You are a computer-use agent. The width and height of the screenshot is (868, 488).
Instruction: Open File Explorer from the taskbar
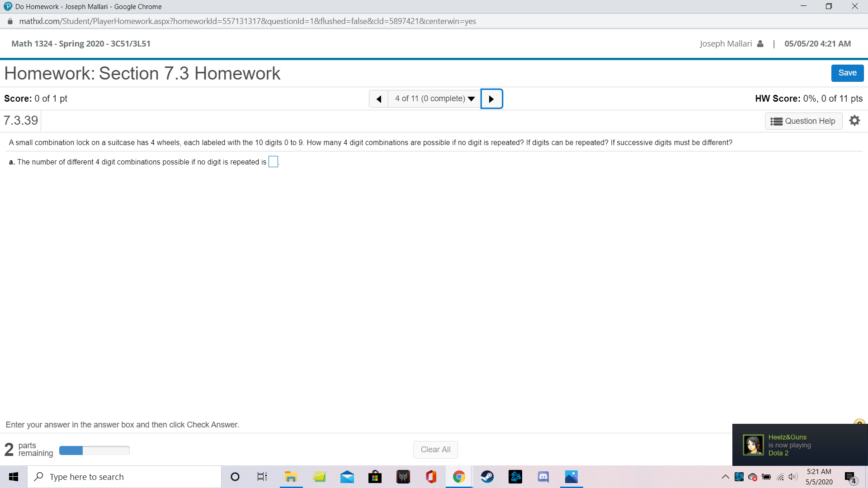point(291,476)
